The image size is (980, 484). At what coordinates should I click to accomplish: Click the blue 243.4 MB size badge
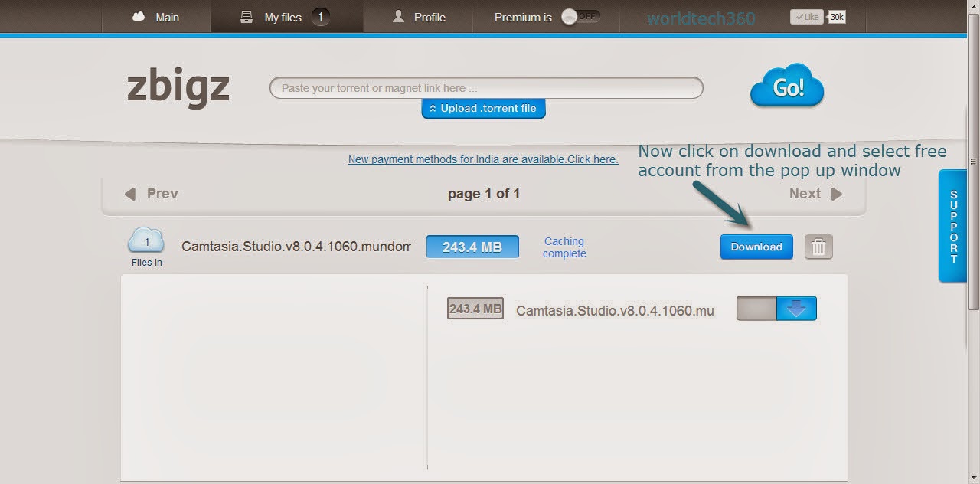tap(472, 247)
